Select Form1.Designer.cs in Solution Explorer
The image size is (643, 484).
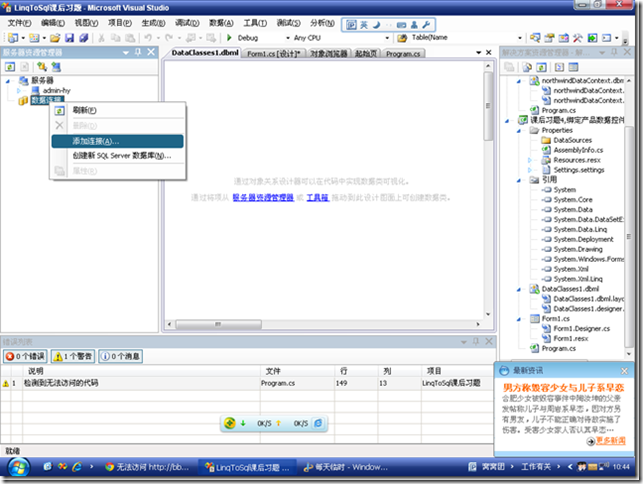pos(581,329)
